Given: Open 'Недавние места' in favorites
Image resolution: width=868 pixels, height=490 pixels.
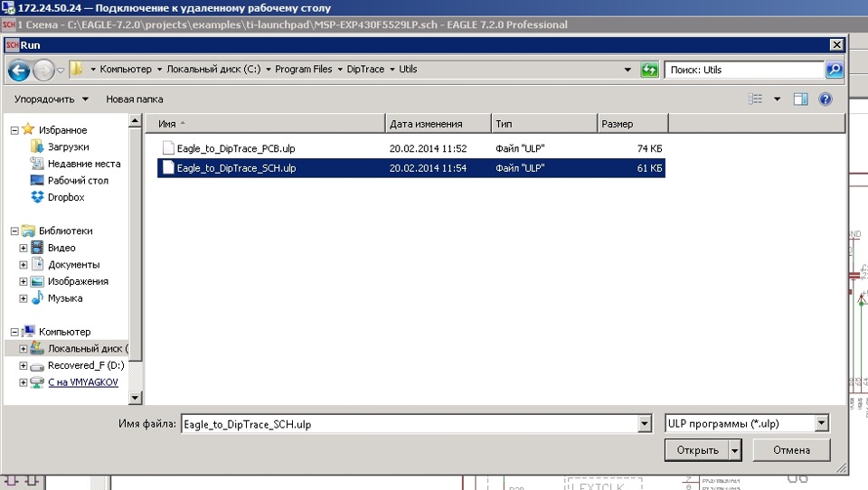Looking at the screenshot, I should (83, 164).
